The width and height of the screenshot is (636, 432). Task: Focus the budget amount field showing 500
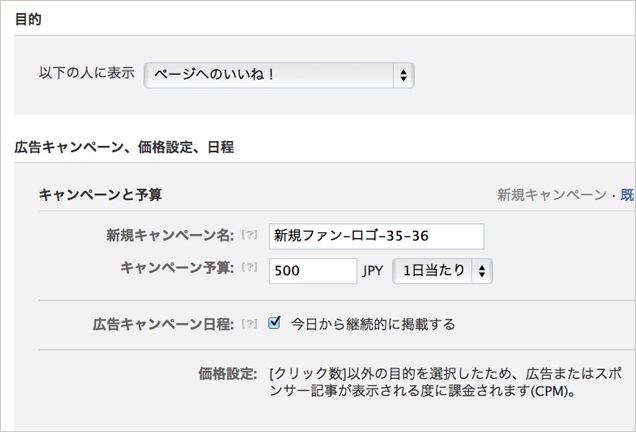tap(313, 270)
